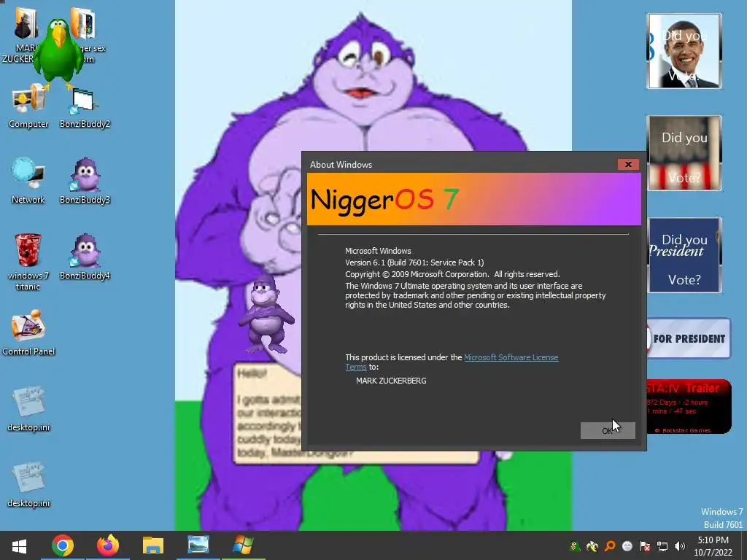
Task: Click the flag Did you Vote gadget
Action: pyautogui.click(x=684, y=153)
